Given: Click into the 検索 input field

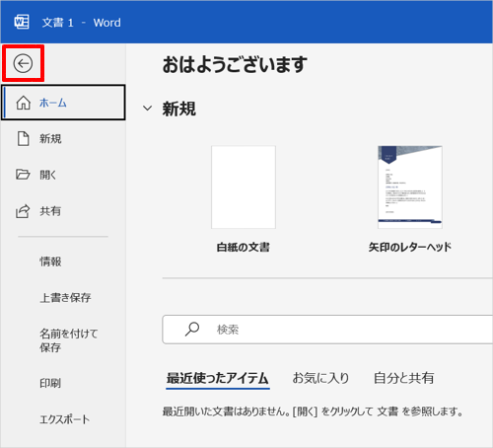Looking at the screenshot, I should (x=327, y=330).
